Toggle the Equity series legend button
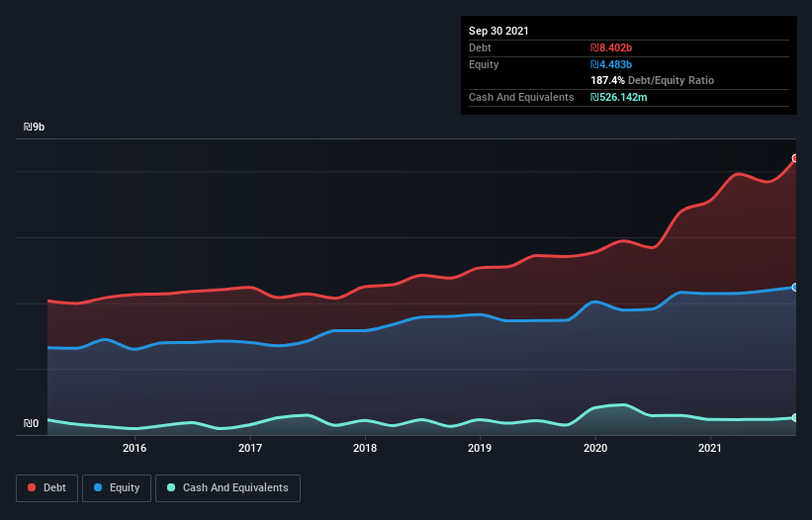This screenshot has height=520, width=812. click(x=117, y=488)
